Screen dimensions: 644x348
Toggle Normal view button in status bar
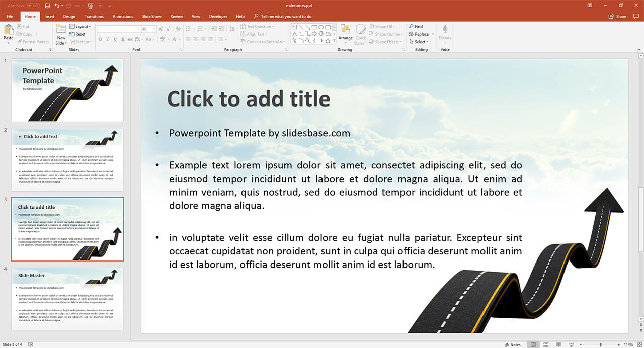click(x=533, y=345)
